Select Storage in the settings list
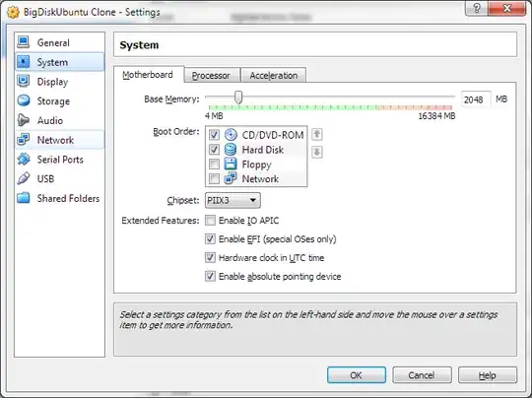 (x=60, y=100)
